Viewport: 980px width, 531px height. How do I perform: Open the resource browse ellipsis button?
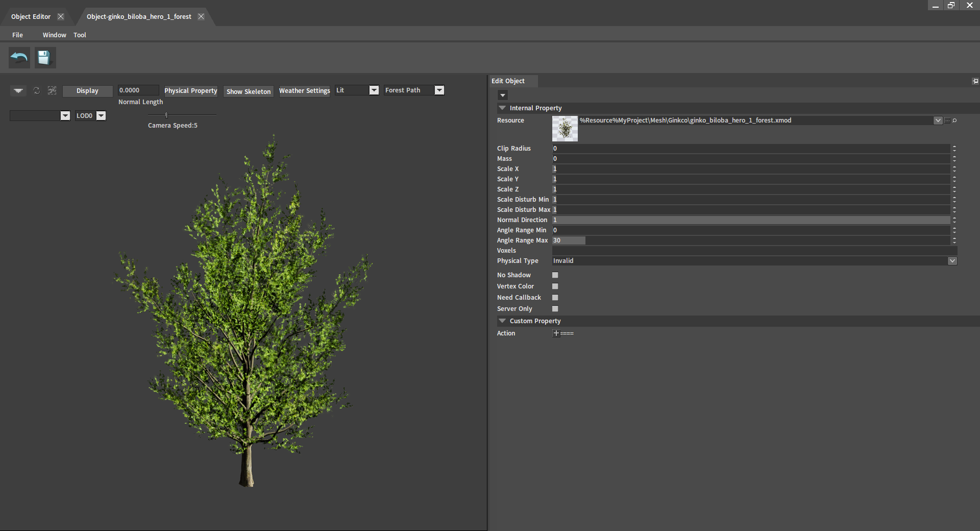pos(947,120)
